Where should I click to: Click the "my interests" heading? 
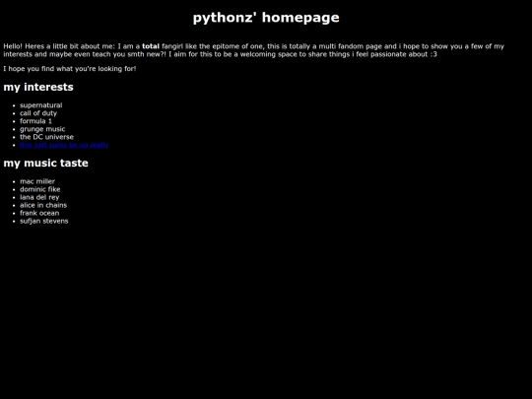[x=38, y=88]
